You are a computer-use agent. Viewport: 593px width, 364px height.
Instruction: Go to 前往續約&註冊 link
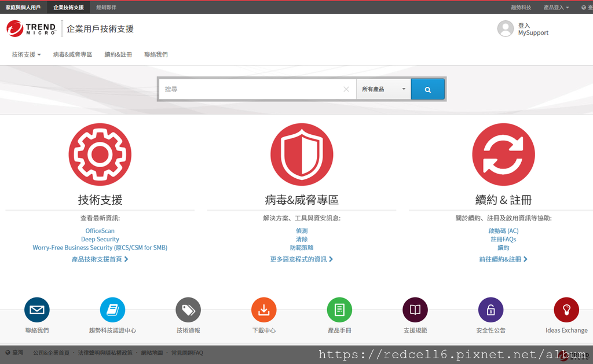503,259
